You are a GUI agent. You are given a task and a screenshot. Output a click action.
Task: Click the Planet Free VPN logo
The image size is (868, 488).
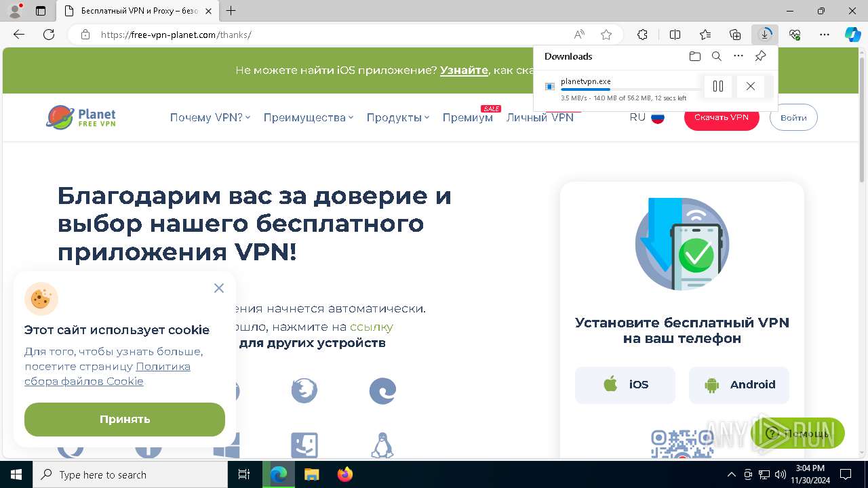tap(81, 117)
